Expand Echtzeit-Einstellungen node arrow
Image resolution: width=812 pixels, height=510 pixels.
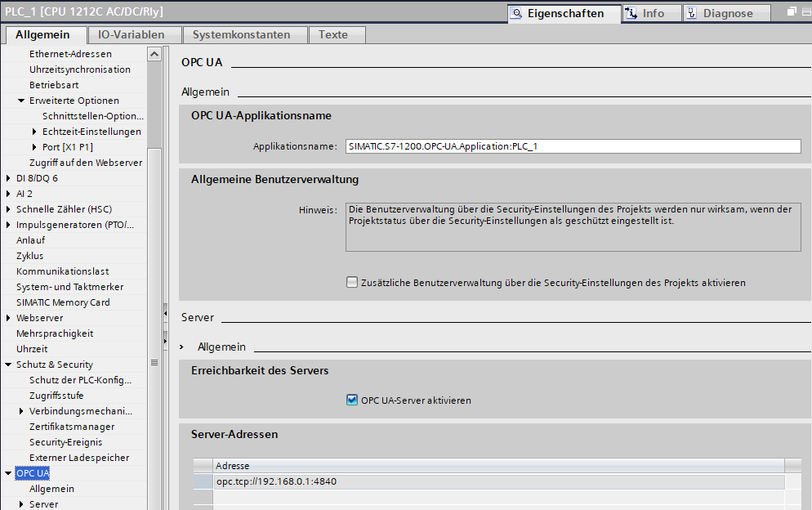pos(34,132)
